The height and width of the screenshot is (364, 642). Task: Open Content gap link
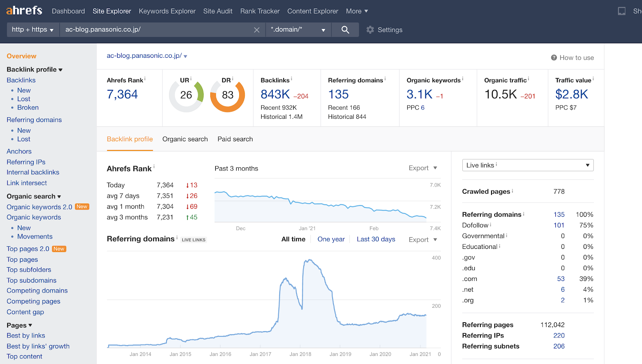25,312
